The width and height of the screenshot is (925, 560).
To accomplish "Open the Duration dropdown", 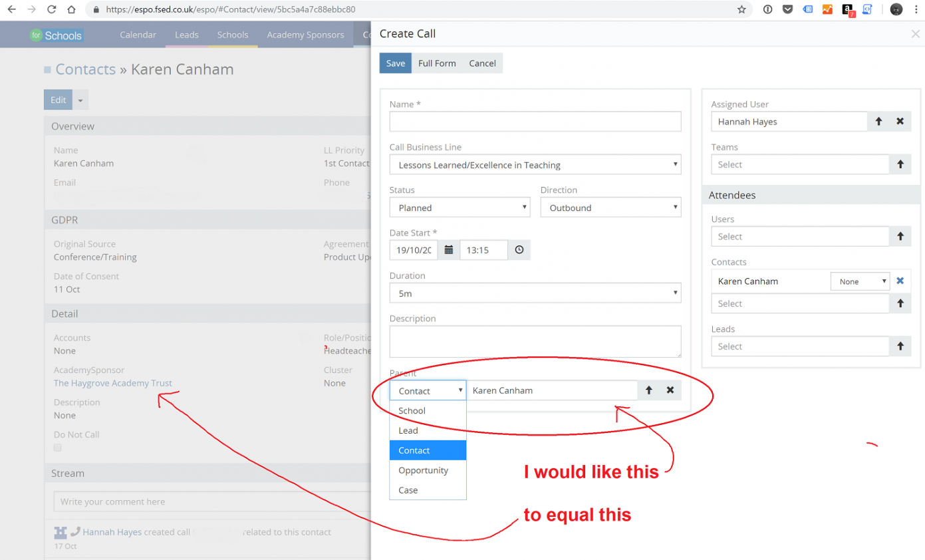I will pyautogui.click(x=535, y=293).
